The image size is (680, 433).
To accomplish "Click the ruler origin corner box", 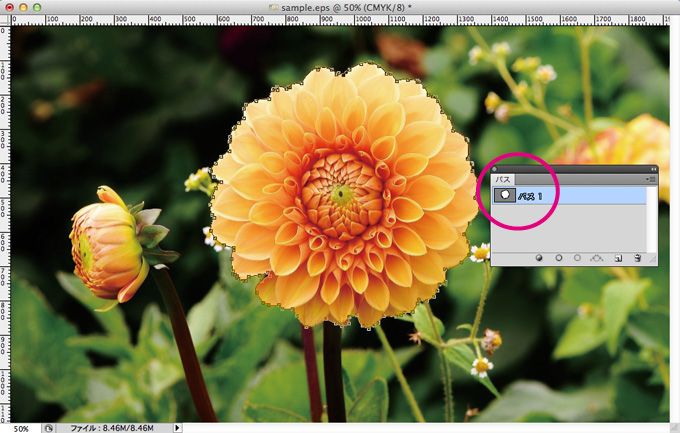I will (x=5, y=20).
